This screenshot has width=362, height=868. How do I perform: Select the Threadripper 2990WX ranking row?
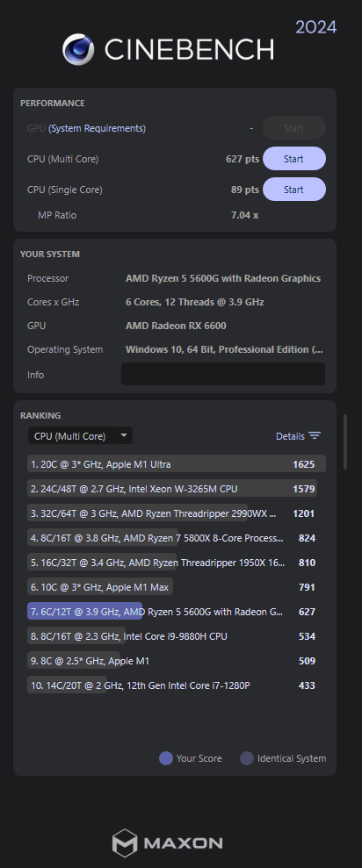click(177, 513)
